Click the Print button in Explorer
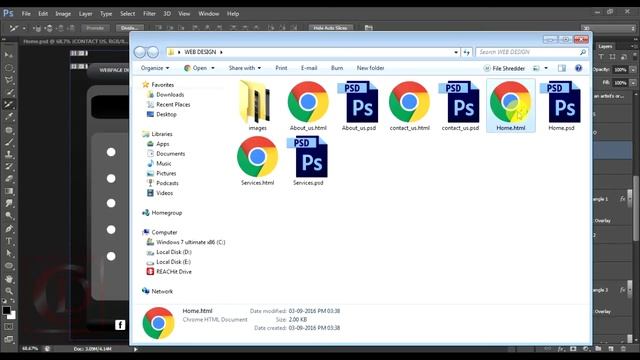The width and height of the screenshot is (640, 360). [281, 68]
